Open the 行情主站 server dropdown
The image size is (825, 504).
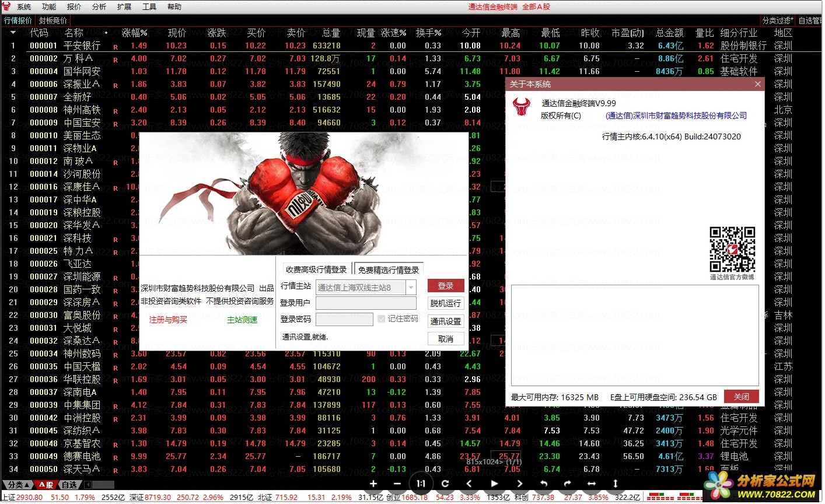pos(411,288)
